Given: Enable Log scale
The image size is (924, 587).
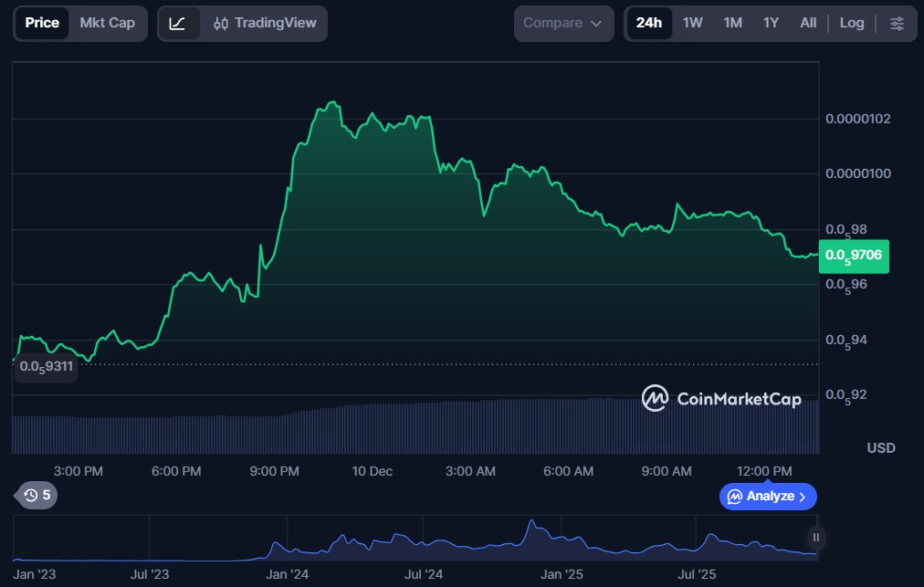Looking at the screenshot, I should click(x=851, y=23).
